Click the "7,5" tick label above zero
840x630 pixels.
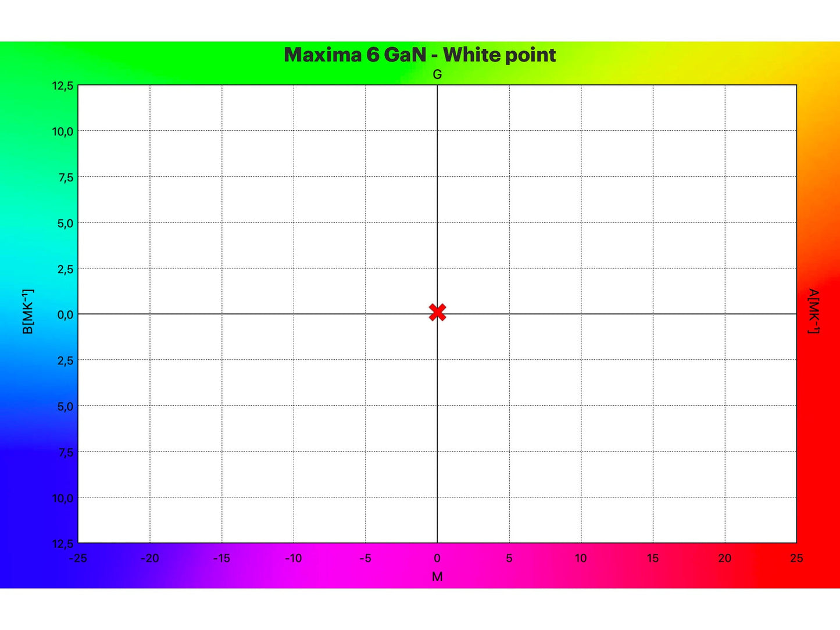[65, 178]
